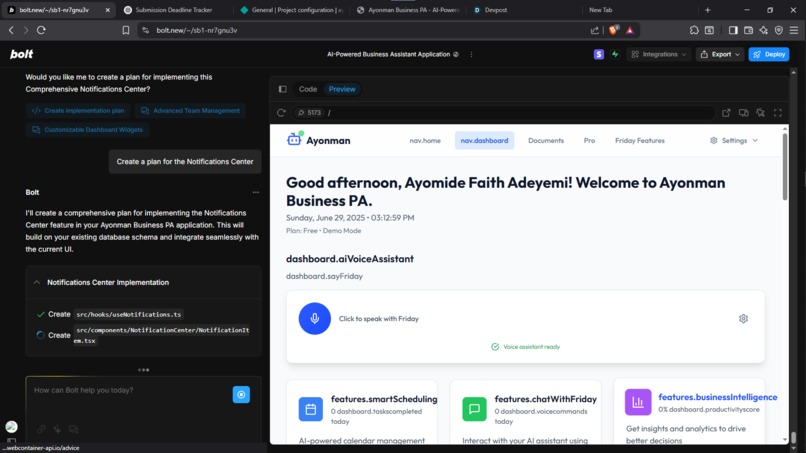Go forward with the browser forward arrow
This screenshot has height=453, width=806.
pos(26,30)
